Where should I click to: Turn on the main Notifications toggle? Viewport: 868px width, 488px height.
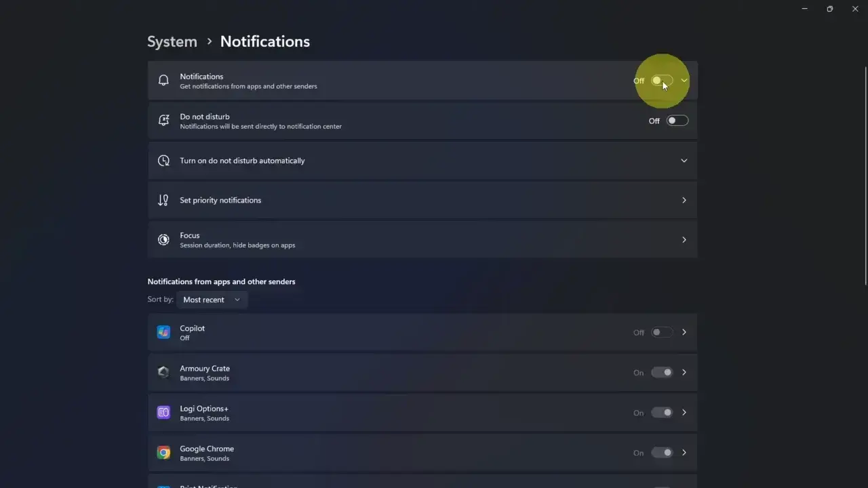click(662, 81)
